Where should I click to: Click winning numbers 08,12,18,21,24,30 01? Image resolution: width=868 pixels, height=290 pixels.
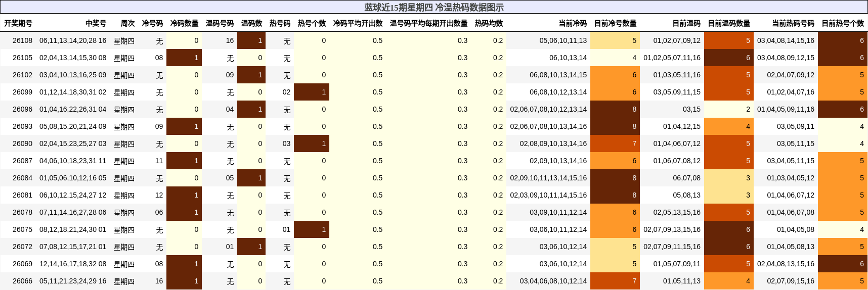73,229
